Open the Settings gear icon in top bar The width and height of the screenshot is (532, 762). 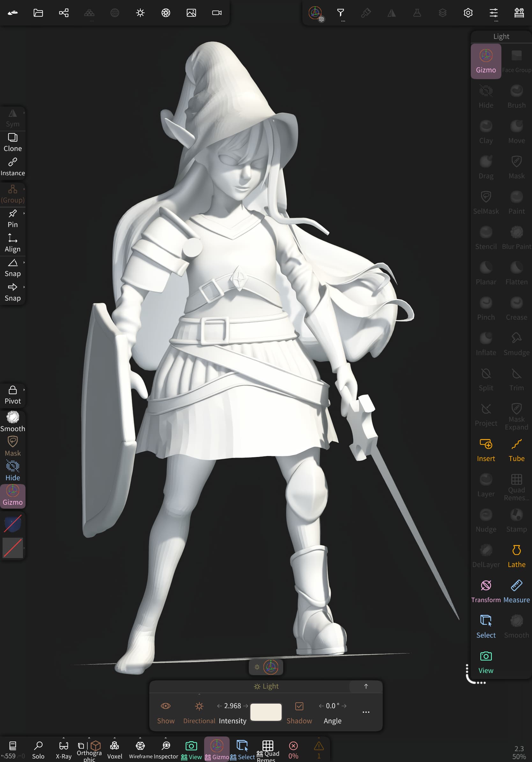[x=468, y=13]
